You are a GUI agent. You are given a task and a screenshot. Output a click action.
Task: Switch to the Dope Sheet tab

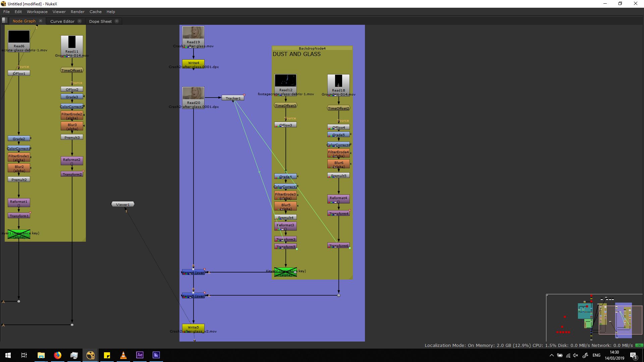(x=100, y=21)
